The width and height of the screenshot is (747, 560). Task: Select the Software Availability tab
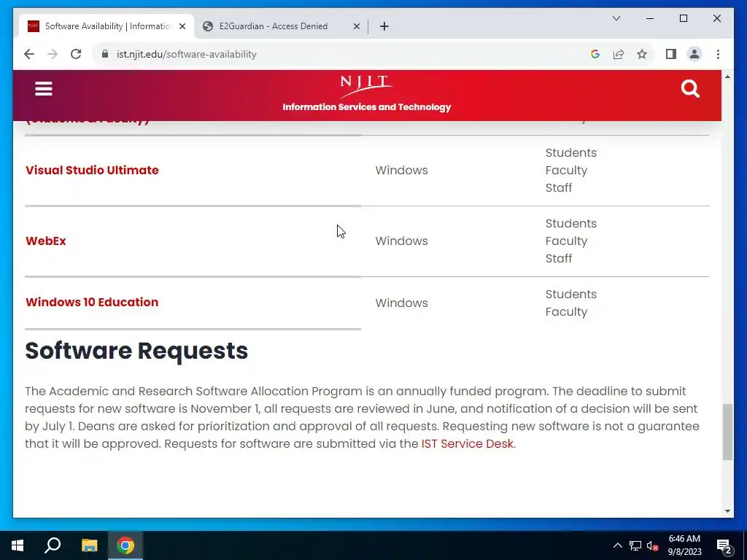tap(107, 26)
